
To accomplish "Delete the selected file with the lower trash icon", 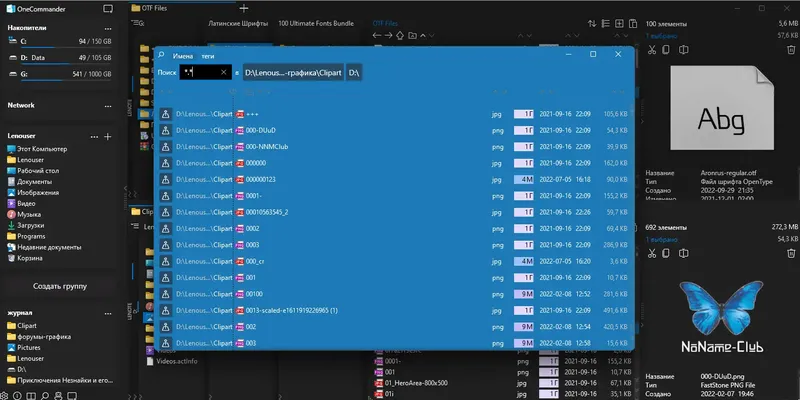I will (x=791, y=253).
